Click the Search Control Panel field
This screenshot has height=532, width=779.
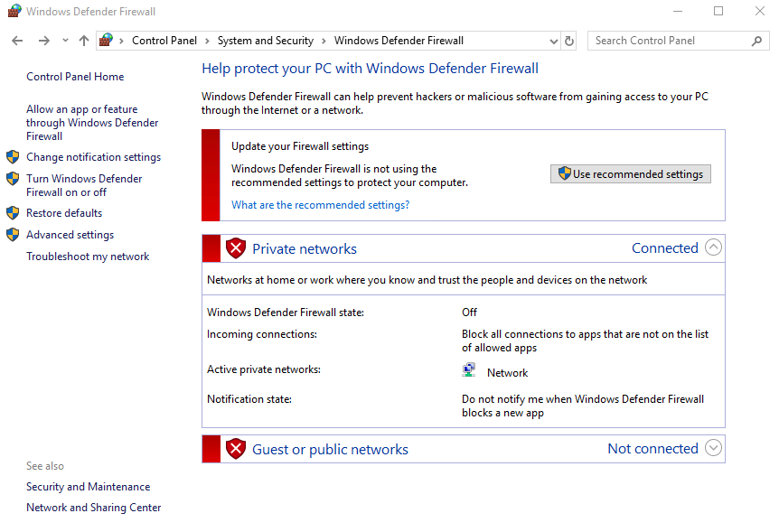click(x=671, y=41)
